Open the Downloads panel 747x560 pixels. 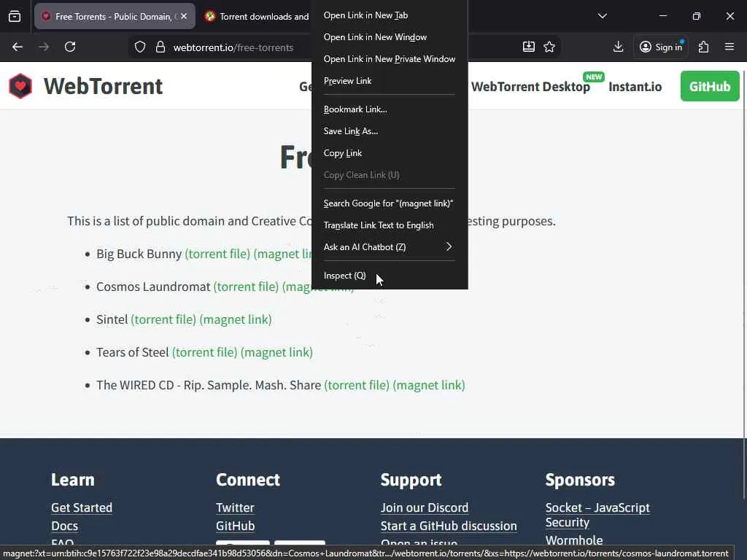[618, 47]
